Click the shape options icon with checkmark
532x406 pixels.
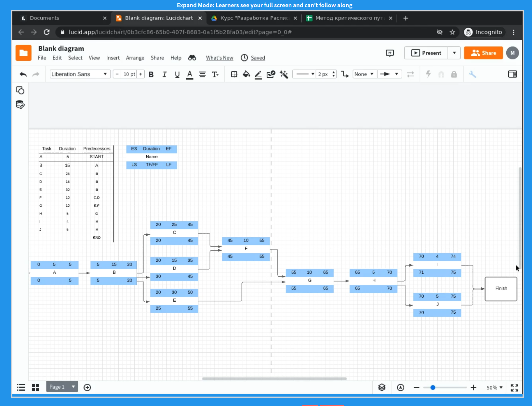pos(271,74)
